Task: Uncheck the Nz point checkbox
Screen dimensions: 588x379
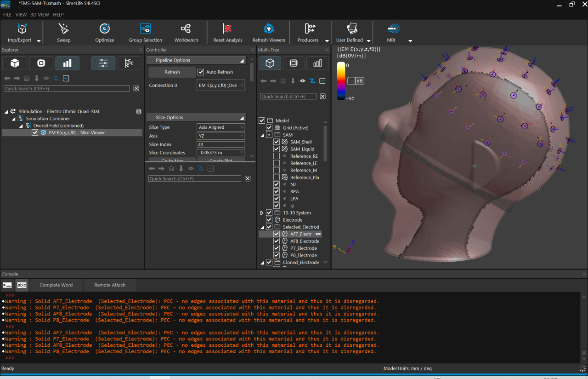Action: tap(277, 184)
